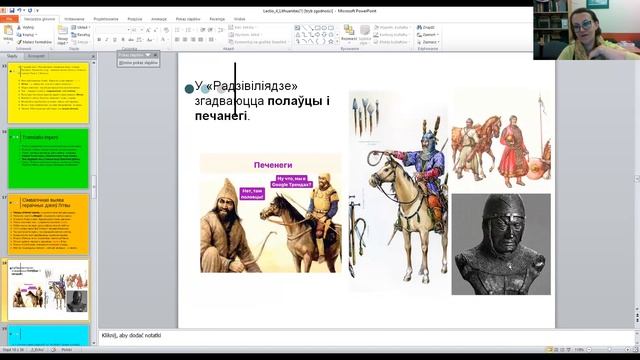This screenshot has height=360, width=640.
Task: Select the orange slide thumbnail
Action: tap(48, 224)
